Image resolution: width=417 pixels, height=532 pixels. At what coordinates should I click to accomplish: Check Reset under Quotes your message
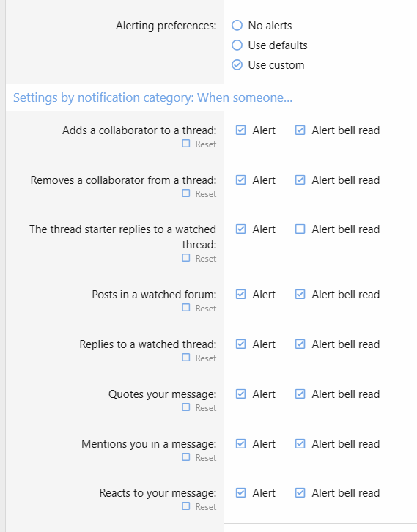pyautogui.click(x=186, y=407)
